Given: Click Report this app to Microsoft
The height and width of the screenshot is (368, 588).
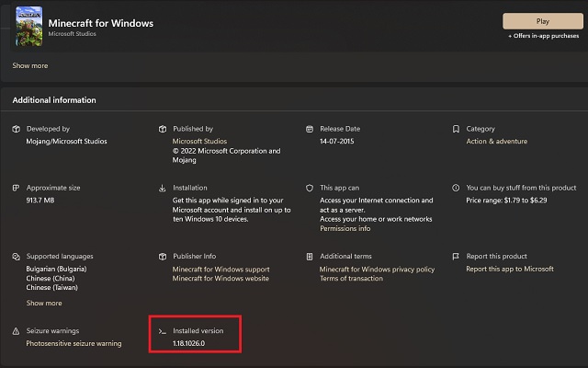Looking at the screenshot, I should click(x=510, y=269).
